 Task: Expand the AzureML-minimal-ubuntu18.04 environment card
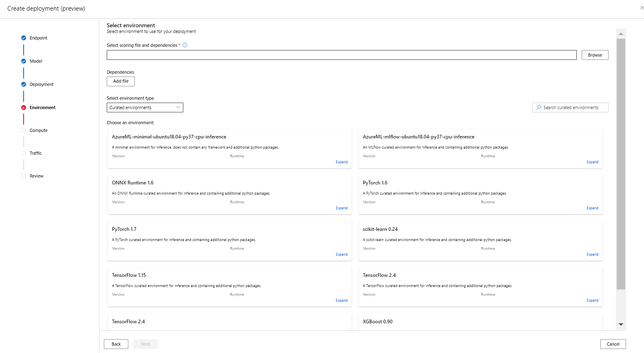(341, 162)
